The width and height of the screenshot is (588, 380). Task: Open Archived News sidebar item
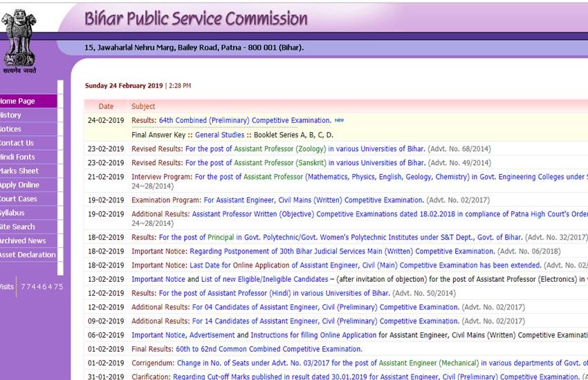[23, 240]
